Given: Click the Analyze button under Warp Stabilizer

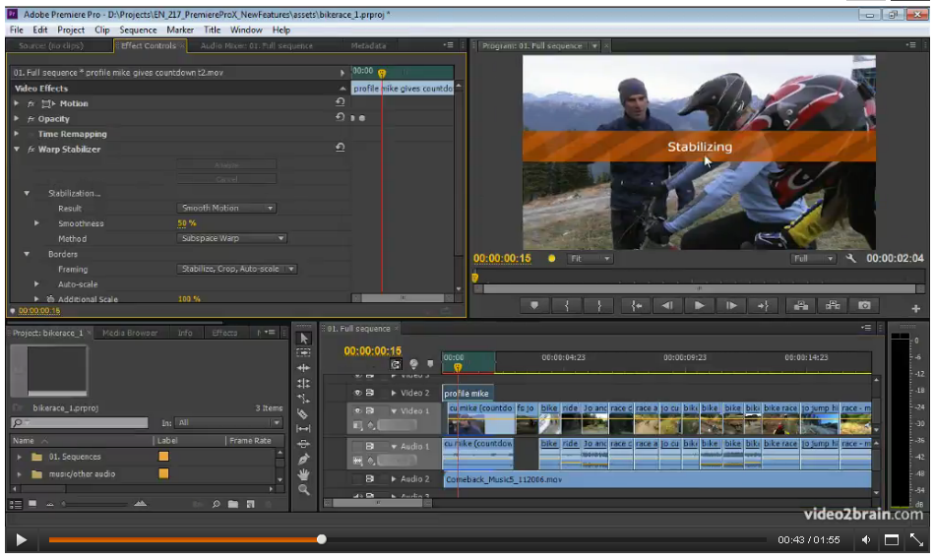Looking at the screenshot, I should pyautogui.click(x=226, y=165).
